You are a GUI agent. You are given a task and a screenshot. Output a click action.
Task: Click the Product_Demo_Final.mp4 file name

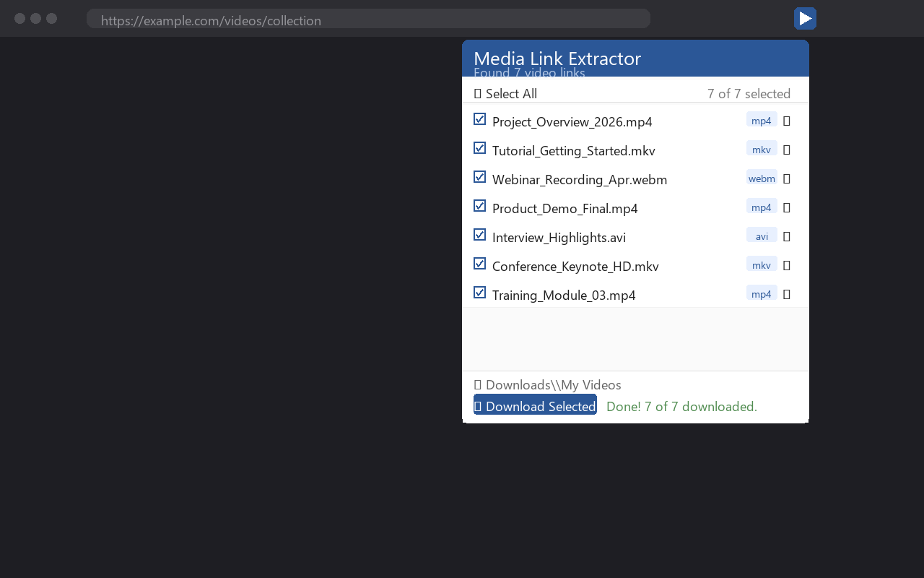point(565,208)
